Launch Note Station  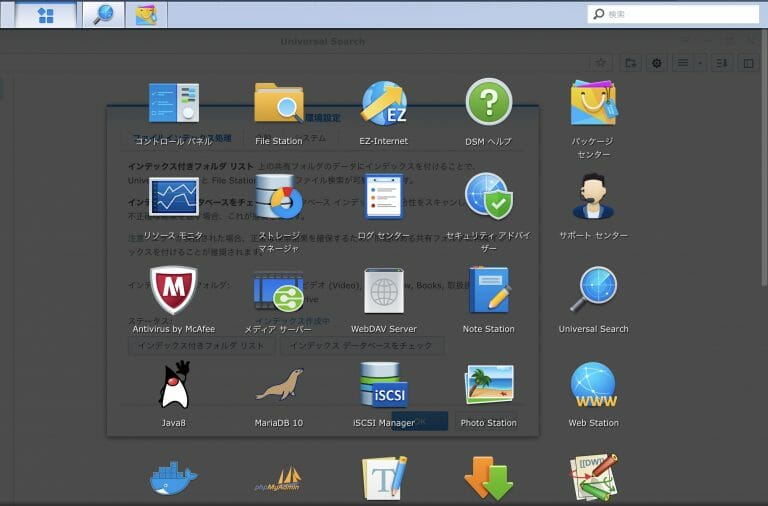pyautogui.click(x=489, y=290)
